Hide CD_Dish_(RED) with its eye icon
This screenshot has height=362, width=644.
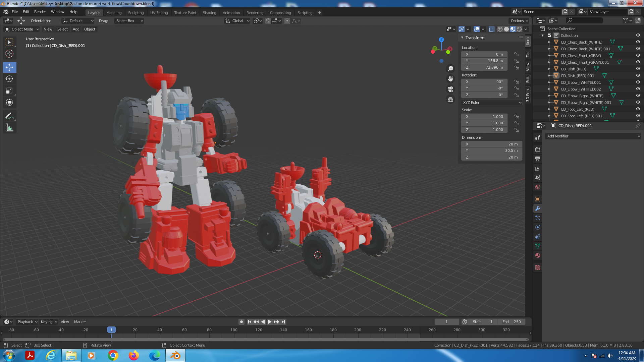pyautogui.click(x=638, y=69)
